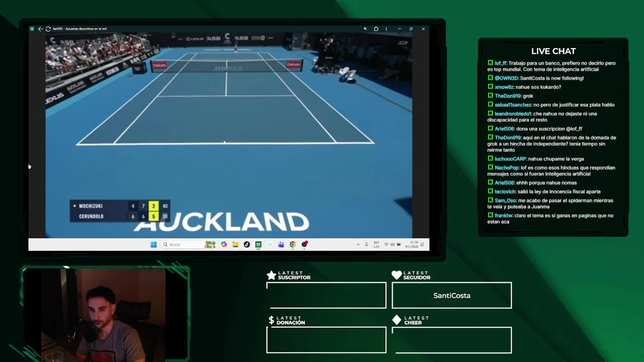Click the search highlight image in Buscar box
The height and width of the screenshot is (362, 644).
point(210,244)
